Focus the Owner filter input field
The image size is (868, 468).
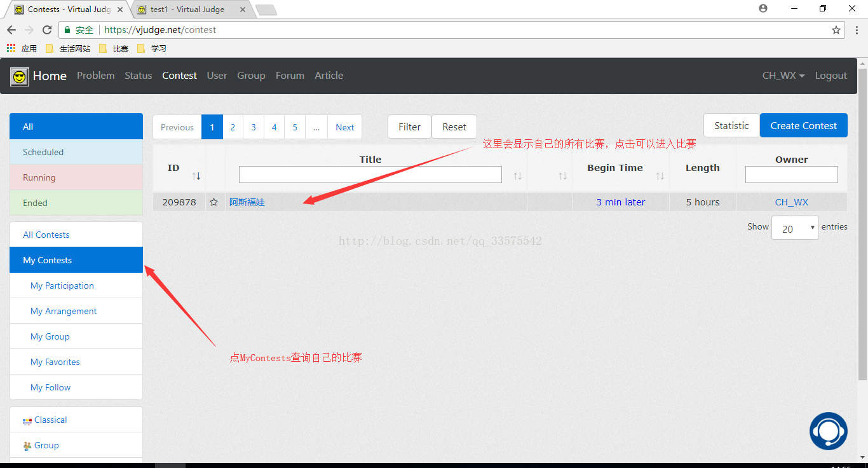point(792,175)
